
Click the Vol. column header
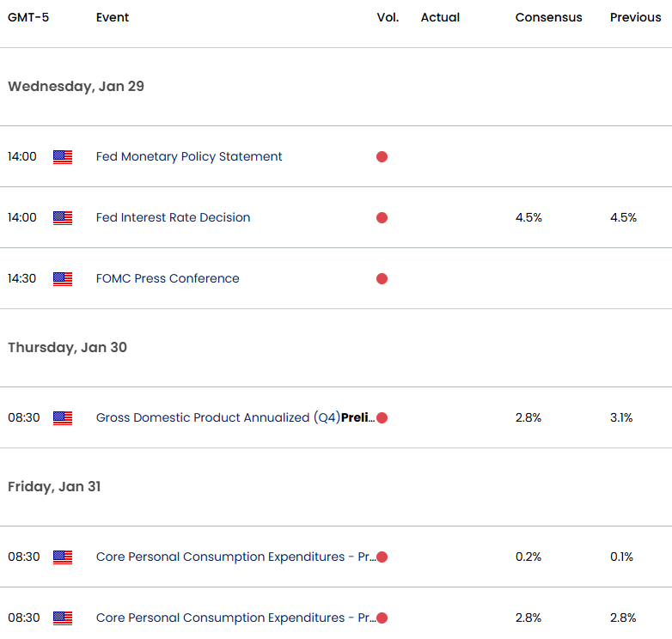point(388,17)
